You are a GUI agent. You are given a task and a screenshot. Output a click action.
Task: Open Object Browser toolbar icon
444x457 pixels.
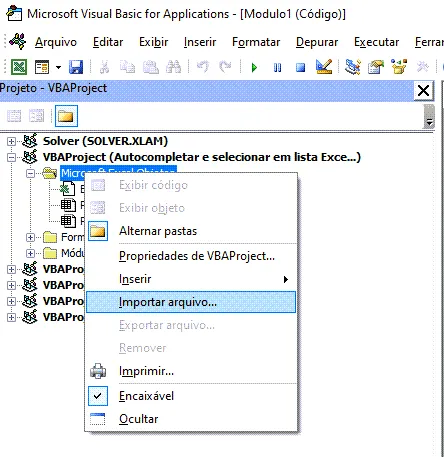[x=399, y=67]
